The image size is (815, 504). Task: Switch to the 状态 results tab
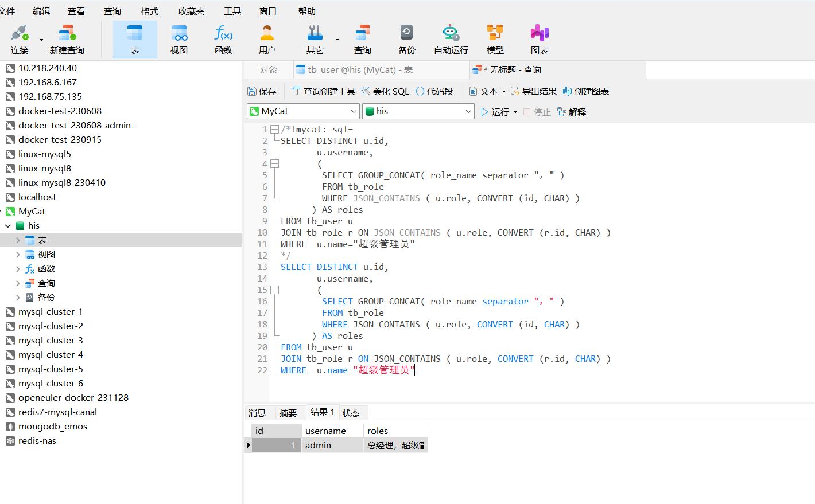(351, 413)
